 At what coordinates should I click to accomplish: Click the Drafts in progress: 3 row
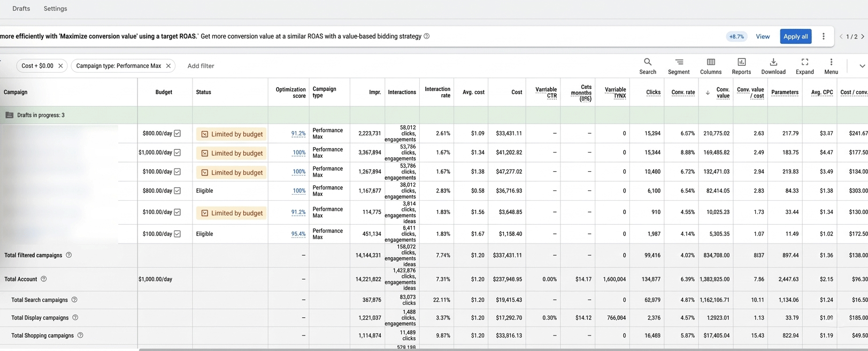[x=434, y=115]
